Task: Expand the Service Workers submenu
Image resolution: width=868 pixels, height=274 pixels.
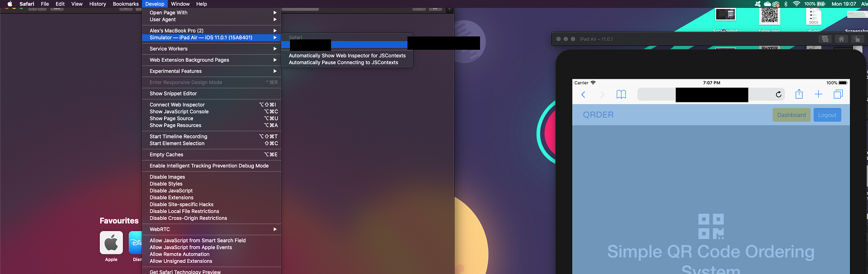Action: [211, 49]
